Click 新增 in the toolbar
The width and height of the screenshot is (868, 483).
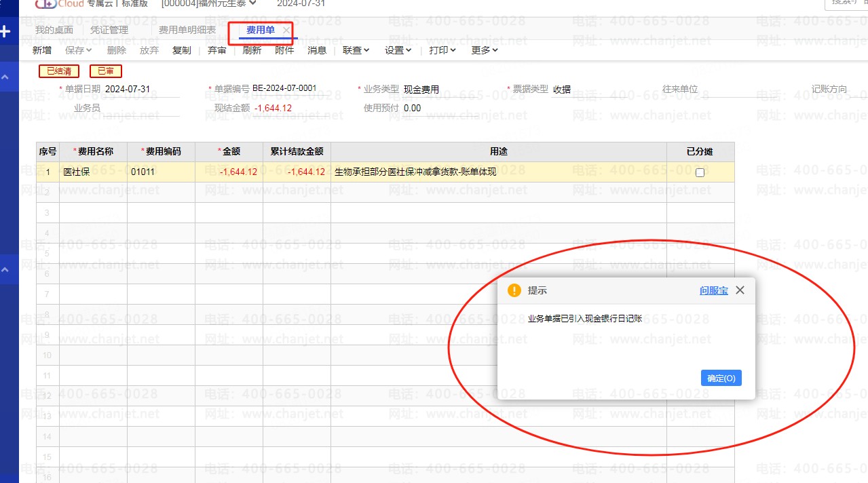tap(42, 50)
